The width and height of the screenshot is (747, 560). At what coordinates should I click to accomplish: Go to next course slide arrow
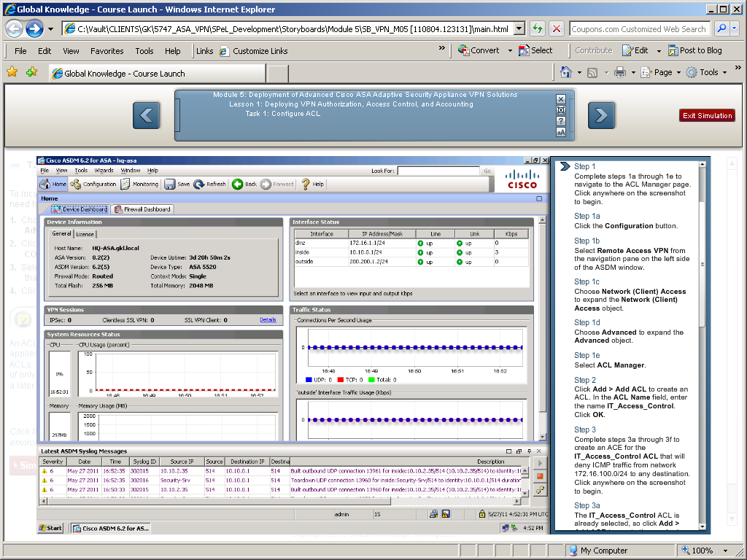click(x=601, y=115)
